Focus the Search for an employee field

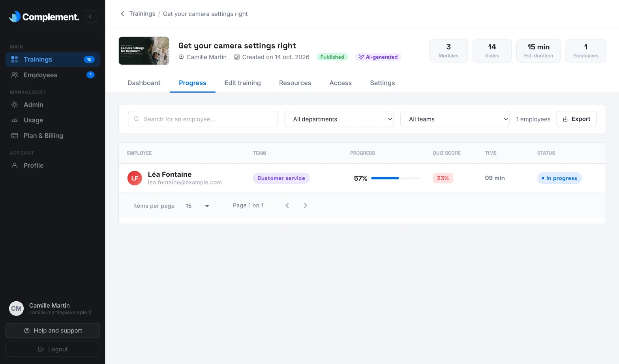click(203, 119)
